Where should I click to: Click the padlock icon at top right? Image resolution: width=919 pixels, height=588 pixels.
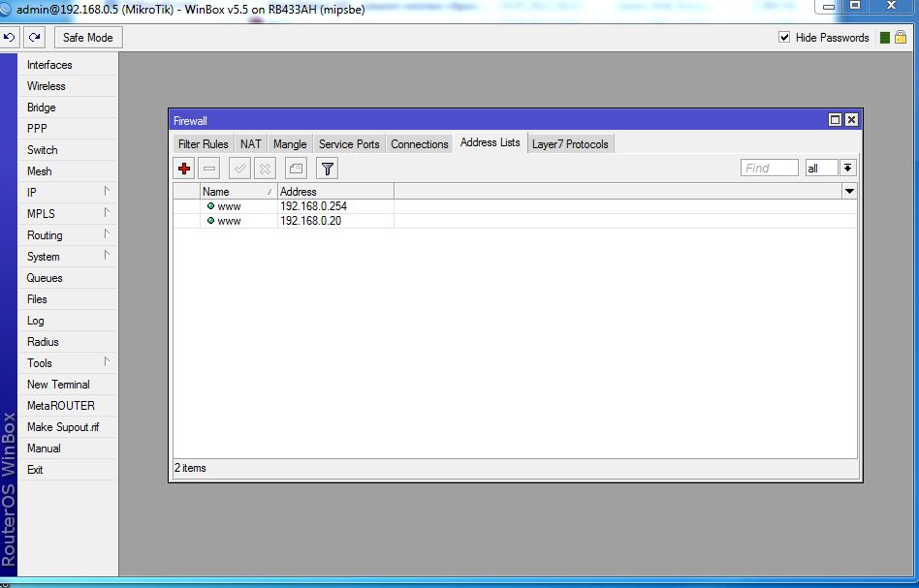(x=902, y=38)
